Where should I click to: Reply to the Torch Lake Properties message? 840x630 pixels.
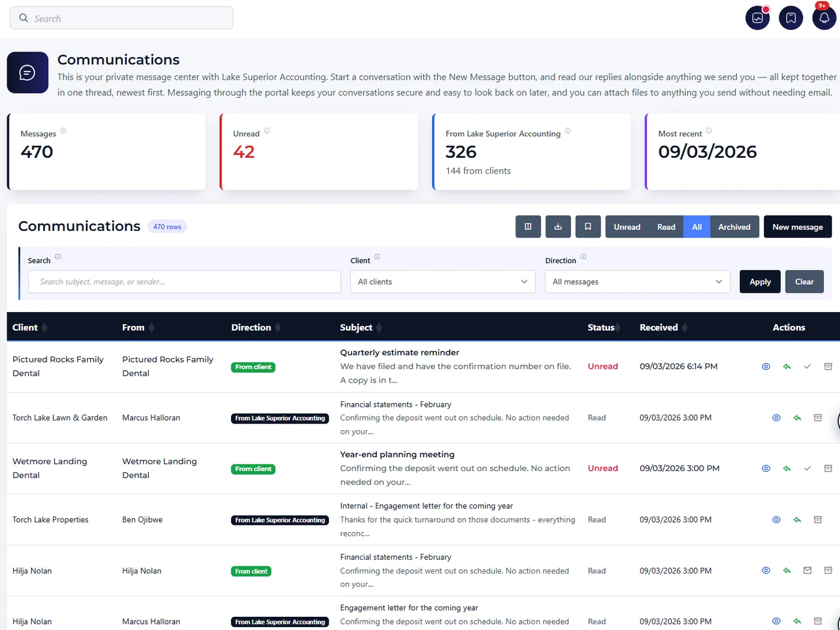(x=797, y=520)
